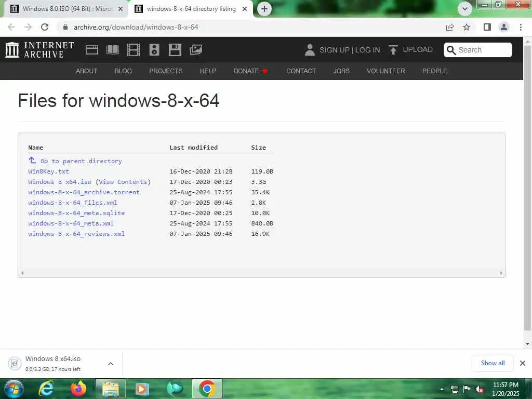Open Windows Media Player from the taskbar
The width and height of the screenshot is (532, 399).
pos(142,389)
